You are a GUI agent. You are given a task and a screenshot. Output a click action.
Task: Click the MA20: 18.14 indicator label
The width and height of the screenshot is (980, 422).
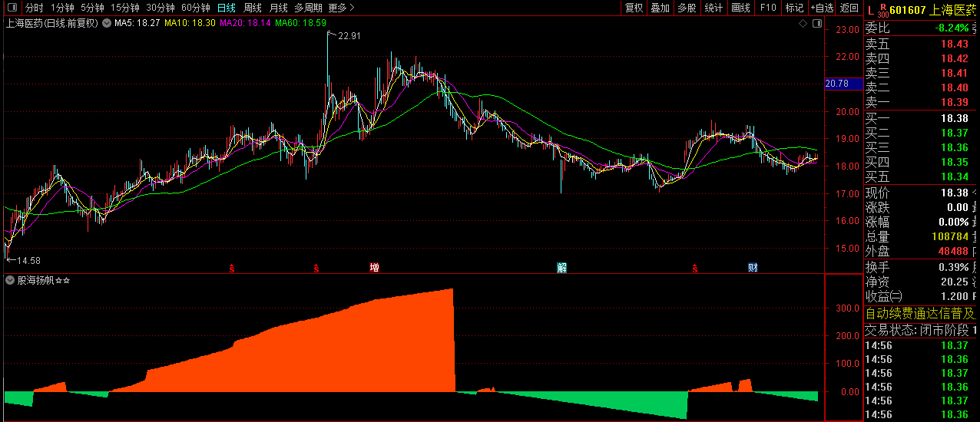[246, 23]
